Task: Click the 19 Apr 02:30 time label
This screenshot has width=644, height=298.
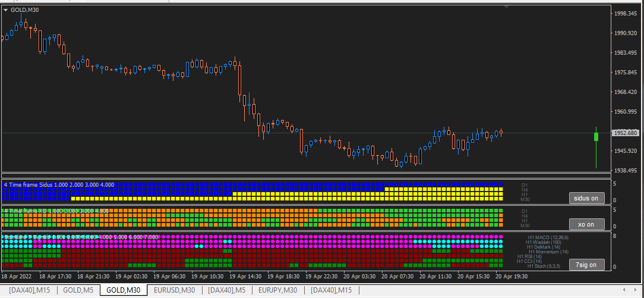Action: coord(132,277)
